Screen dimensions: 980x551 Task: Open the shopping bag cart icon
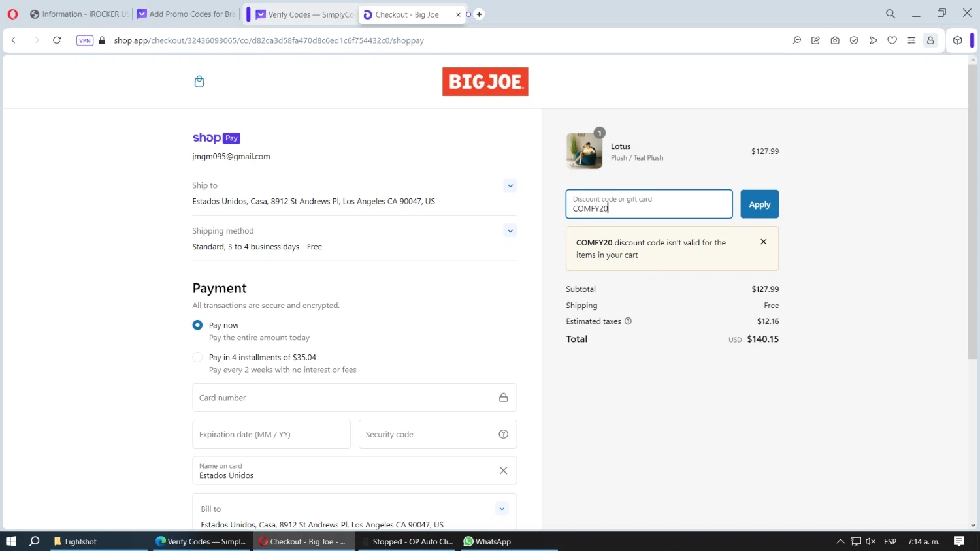(x=199, y=82)
